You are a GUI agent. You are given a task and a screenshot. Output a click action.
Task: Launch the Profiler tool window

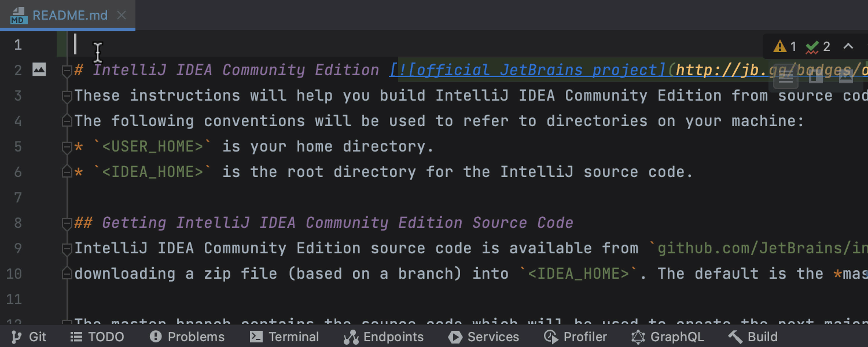(575, 336)
